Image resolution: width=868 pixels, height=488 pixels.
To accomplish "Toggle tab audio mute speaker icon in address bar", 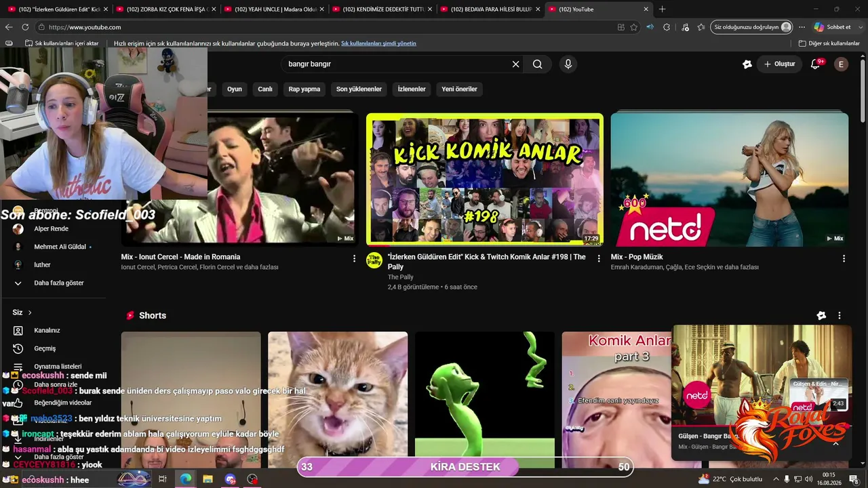I will [650, 27].
